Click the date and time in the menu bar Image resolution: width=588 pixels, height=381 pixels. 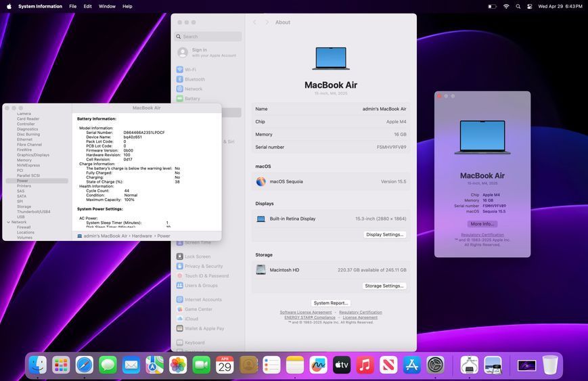[x=560, y=6]
